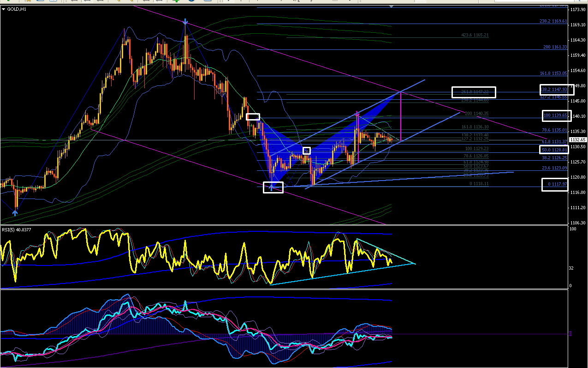
Task: Open the GOLD,H1 chart title dropdown triangle
Action: [4, 10]
